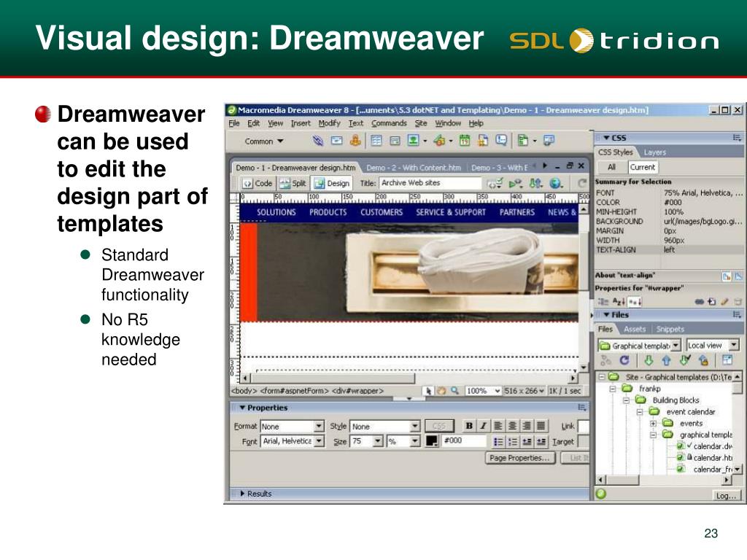Click the Server-Side Include icon

[483, 141]
